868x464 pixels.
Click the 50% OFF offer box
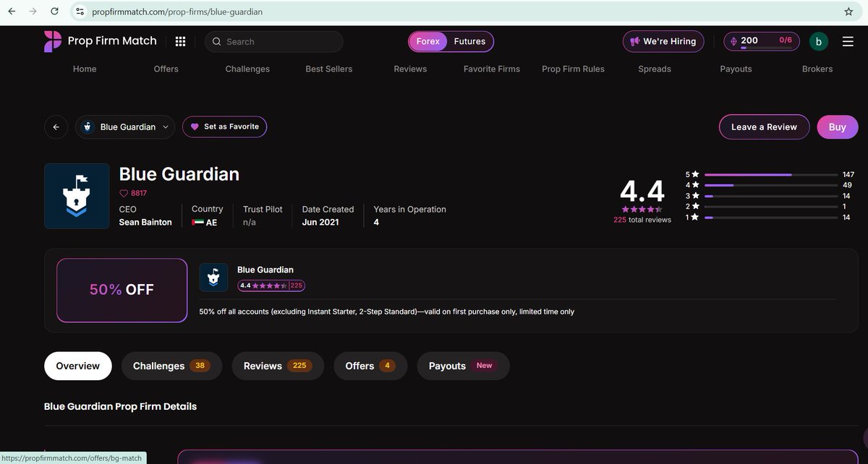pyautogui.click(x=122, y=290)
